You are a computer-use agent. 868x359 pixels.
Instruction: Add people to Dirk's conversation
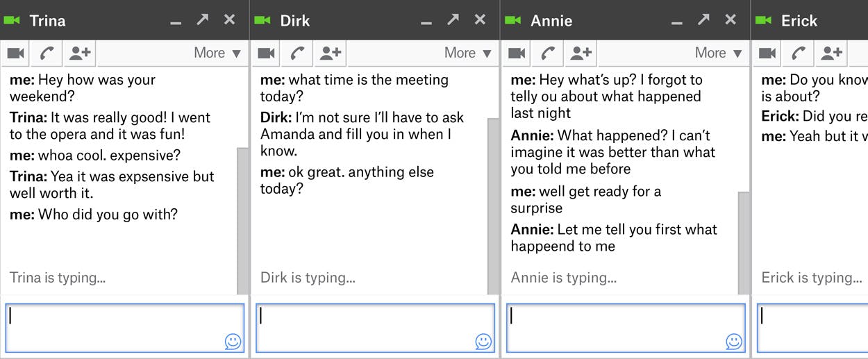(x=331, y=53)
